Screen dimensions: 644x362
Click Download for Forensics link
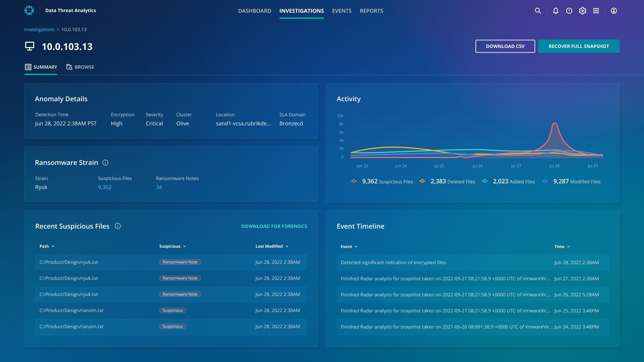click(274, 226)
